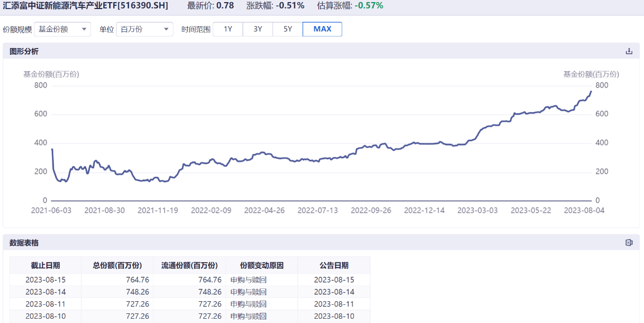644x323 pixels.
Task: Click the 总份额(百万份) column header
Action: [117, 265]
